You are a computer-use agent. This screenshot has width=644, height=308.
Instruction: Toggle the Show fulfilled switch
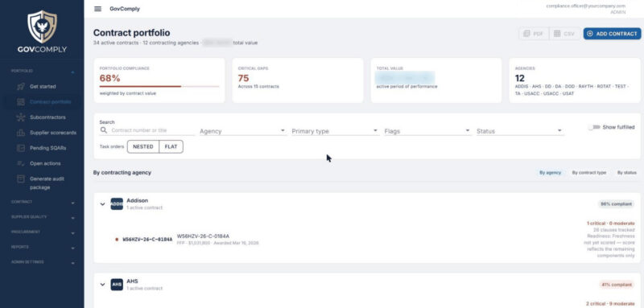(594, 128)
